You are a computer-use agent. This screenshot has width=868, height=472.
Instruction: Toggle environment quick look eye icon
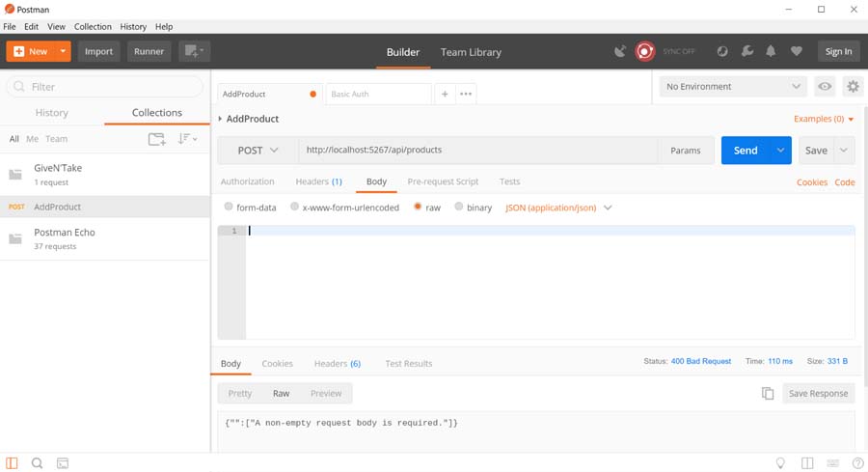point(825,87)
